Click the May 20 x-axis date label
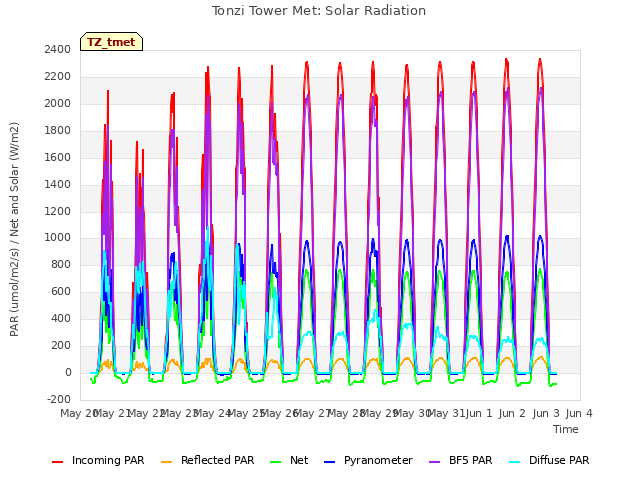The width and height of the screenshot is (640, 480). (79, 413)
